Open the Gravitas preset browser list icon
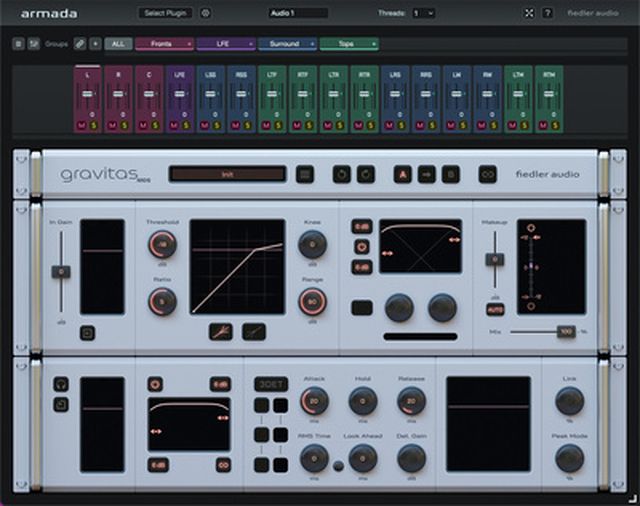 tap(305, 175)
